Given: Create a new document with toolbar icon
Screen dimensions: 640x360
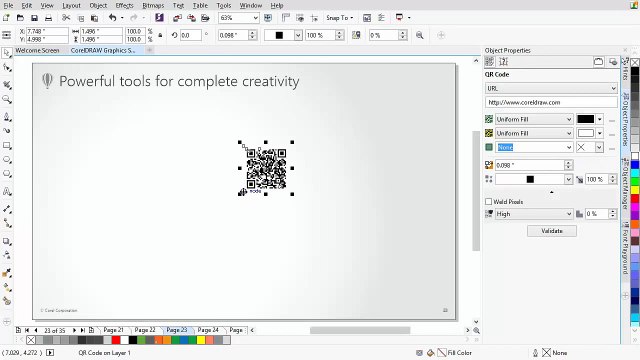Looking at the screenshot, I should point(6,18).
